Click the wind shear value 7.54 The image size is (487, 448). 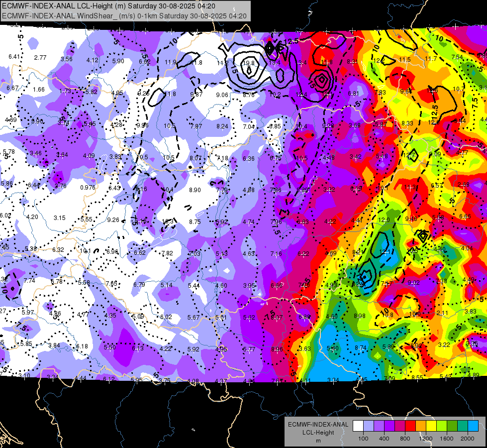coord(458,57)
